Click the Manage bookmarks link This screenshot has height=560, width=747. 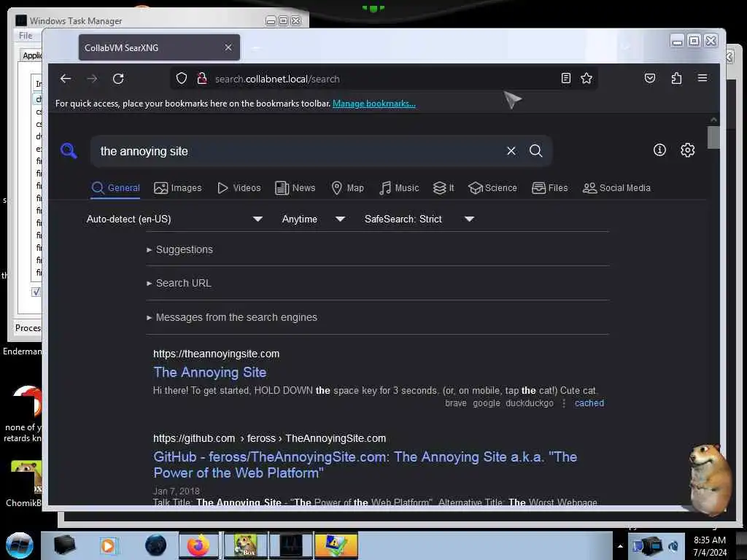click(374, 104)
